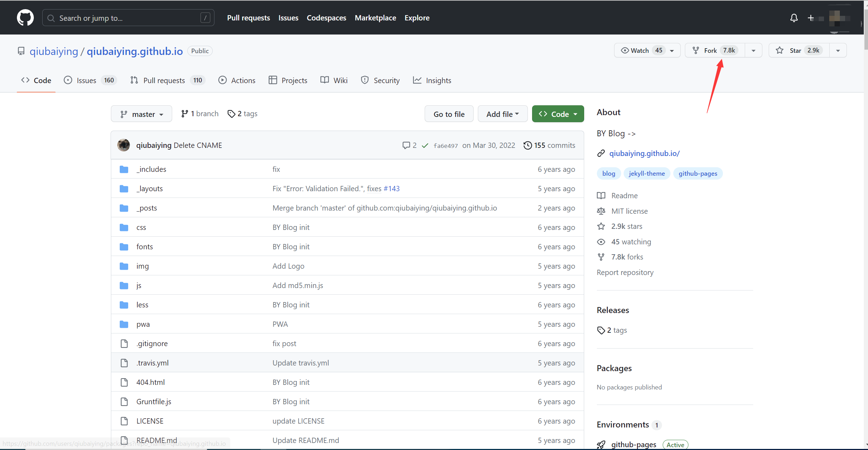Viewport: 868px width, 450px height.
Task: Click the GitHub logo icon
Action: [x=25, y=18]
